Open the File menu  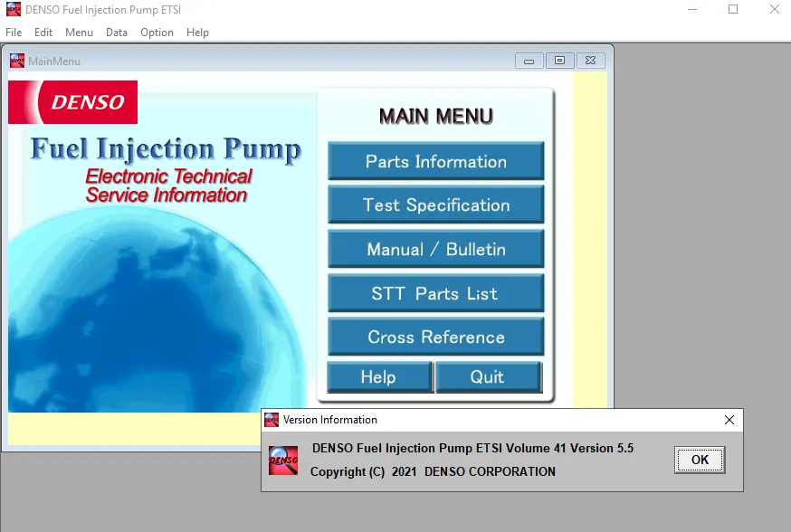(14, 33)
